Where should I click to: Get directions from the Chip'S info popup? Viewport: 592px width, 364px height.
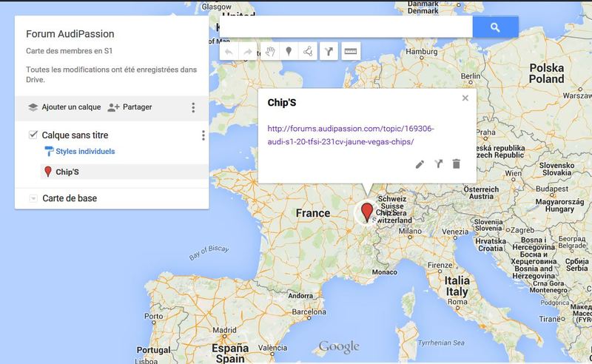pos(438,164)
